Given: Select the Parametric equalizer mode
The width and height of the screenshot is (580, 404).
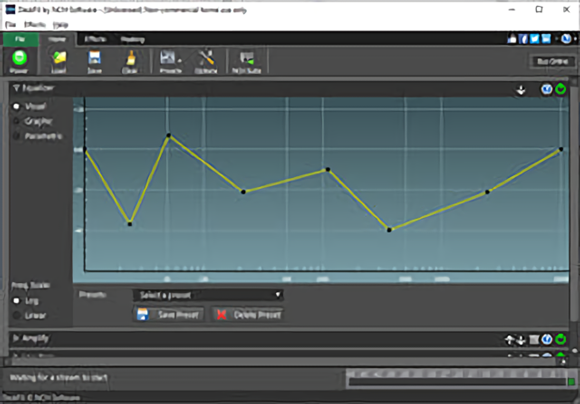Looking at the screenshot, I should (16, 136).
